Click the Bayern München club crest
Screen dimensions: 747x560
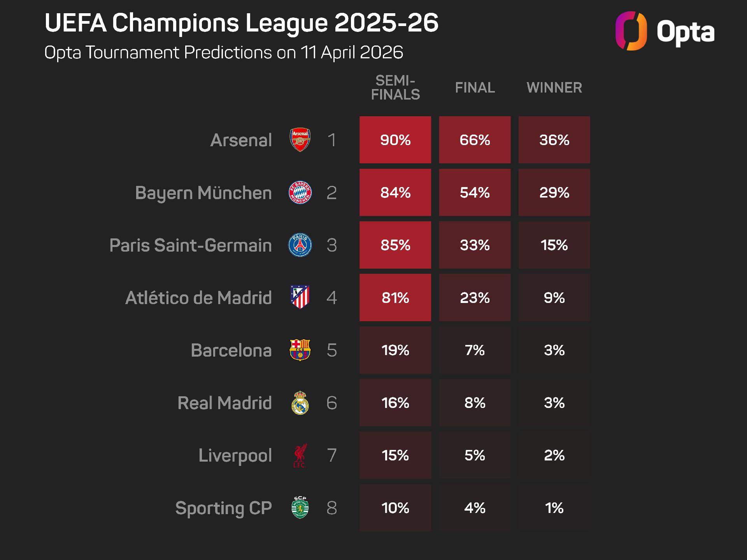point(300,192)
